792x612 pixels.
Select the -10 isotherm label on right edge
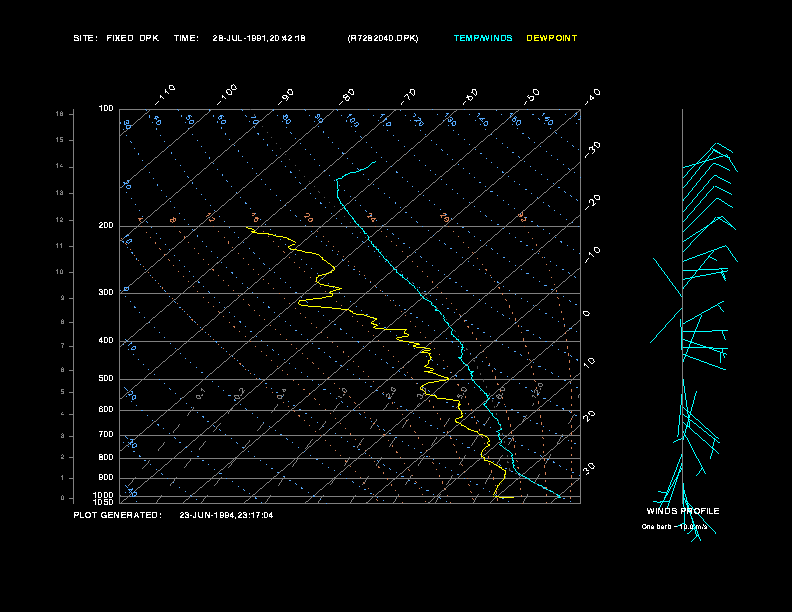tap(593, 254)
